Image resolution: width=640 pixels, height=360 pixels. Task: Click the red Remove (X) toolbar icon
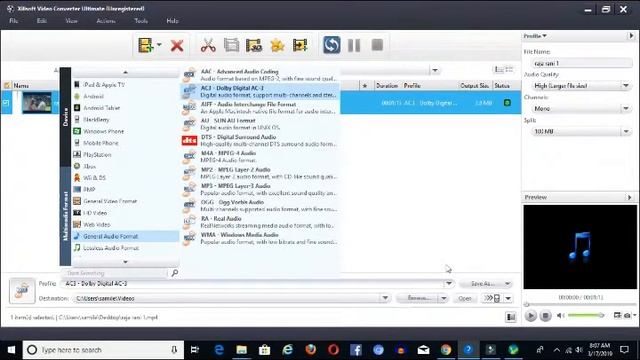(177, 45)
